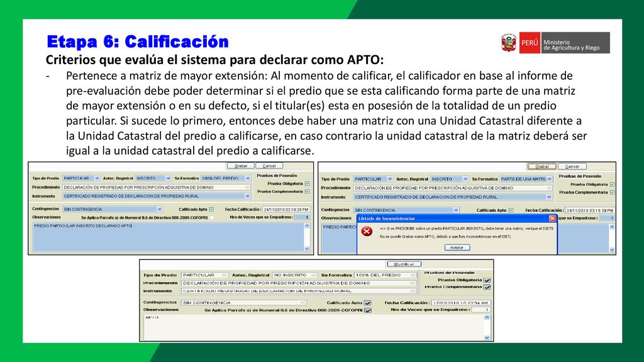Click the Fecha Calificación field in the NO INSCRITO form

(461, 302)
